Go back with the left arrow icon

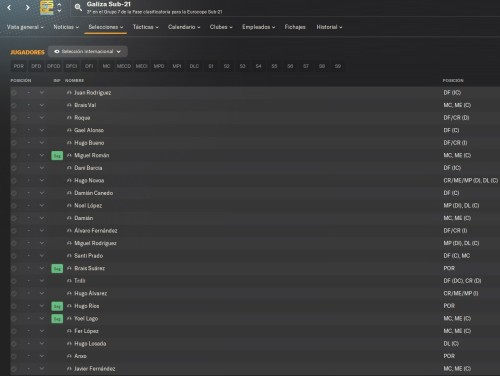pos(9,7)
